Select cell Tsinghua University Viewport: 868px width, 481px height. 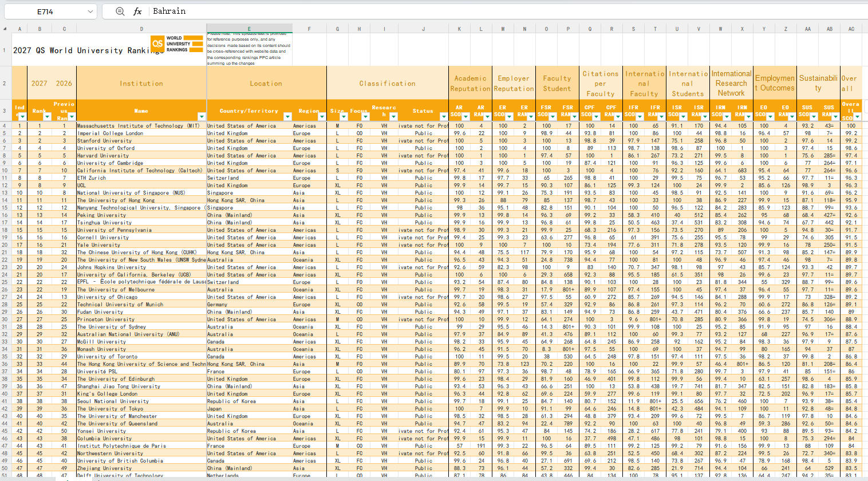[141, 223]
